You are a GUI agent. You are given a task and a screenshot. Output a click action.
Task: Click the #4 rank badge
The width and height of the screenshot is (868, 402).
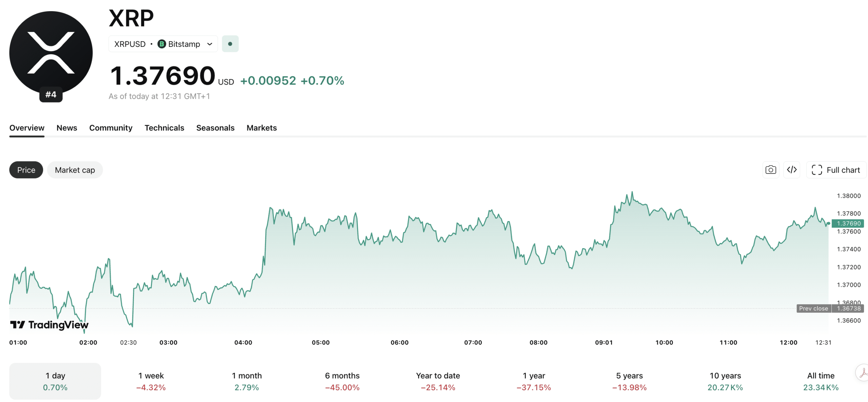click(51, 94)
